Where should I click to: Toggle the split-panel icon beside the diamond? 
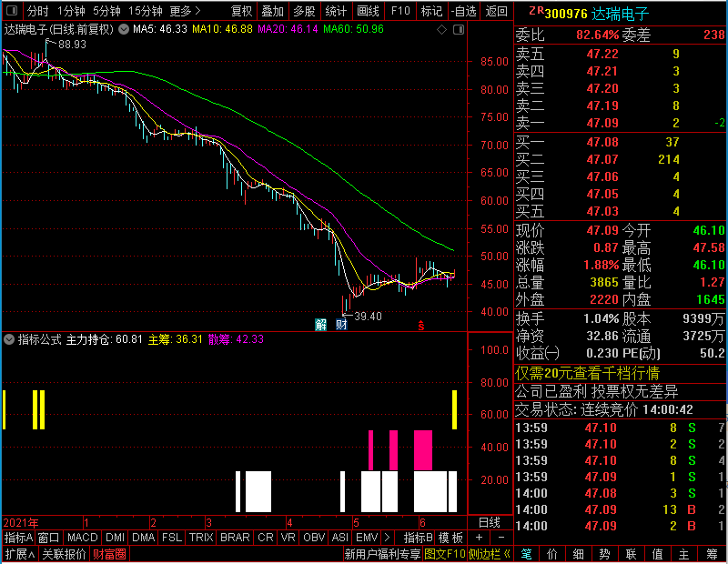point(459,30)
